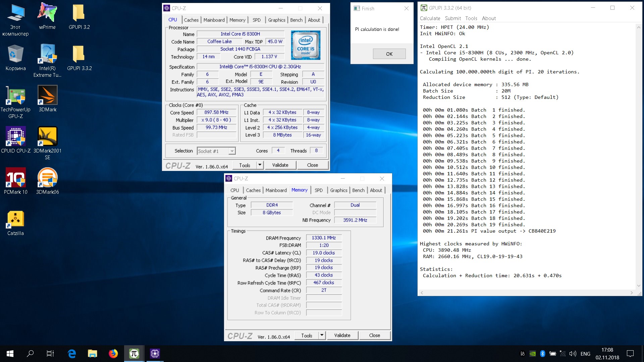Open the Caches tab in top CPU-Z
The width and height of the screenshot is (644, 362).
[191, 20]
